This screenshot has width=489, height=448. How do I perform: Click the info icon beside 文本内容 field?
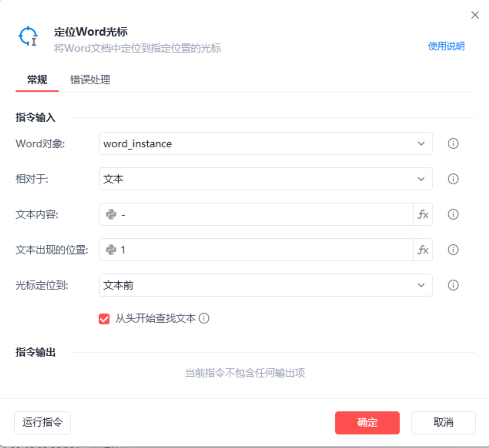coord(453,215)
